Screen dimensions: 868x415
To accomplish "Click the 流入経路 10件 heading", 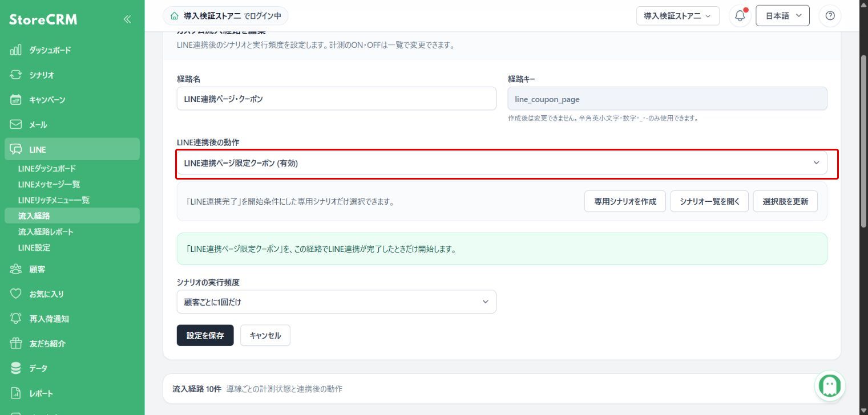I will click(196, 389).
